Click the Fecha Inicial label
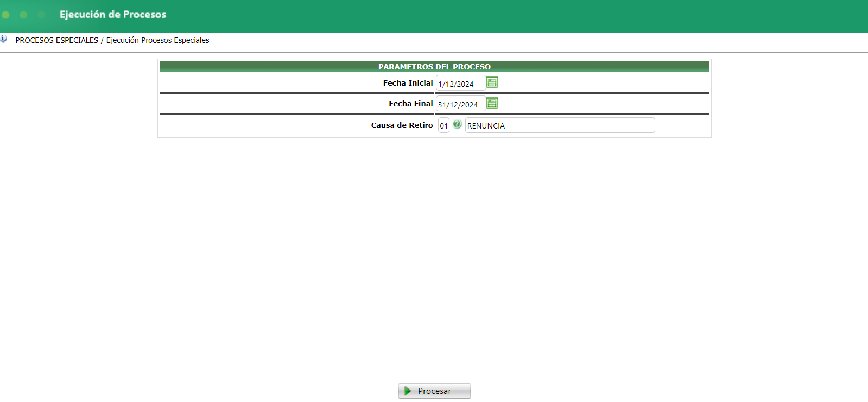The image size is (868, 402). tap(408, 83)
